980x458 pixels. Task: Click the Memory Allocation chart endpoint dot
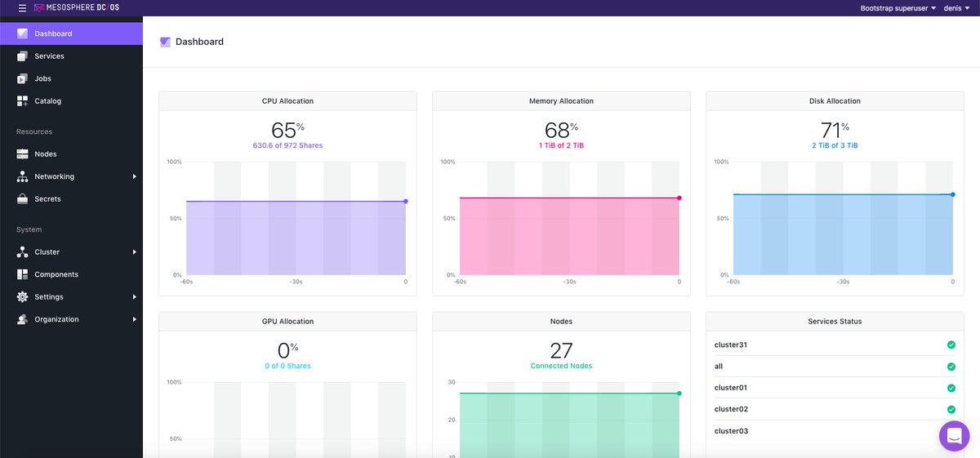tap(679, 198)
